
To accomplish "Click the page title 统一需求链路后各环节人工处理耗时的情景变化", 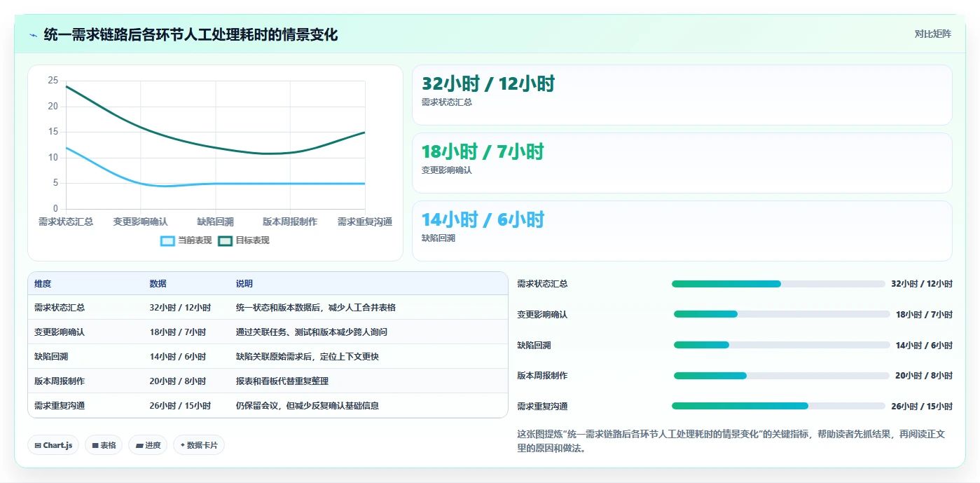I will (191, 35).
